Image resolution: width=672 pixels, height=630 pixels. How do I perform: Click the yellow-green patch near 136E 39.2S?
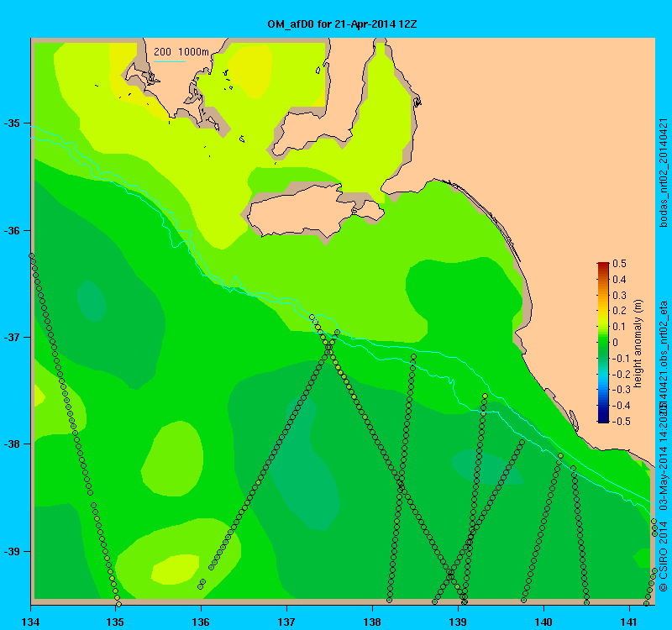click(x=175, y=570)
